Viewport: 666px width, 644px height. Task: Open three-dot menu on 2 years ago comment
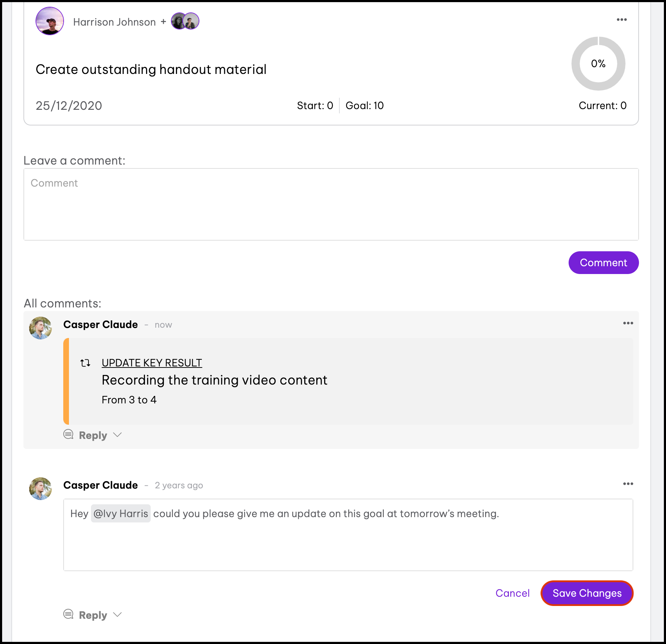(628, 484)
